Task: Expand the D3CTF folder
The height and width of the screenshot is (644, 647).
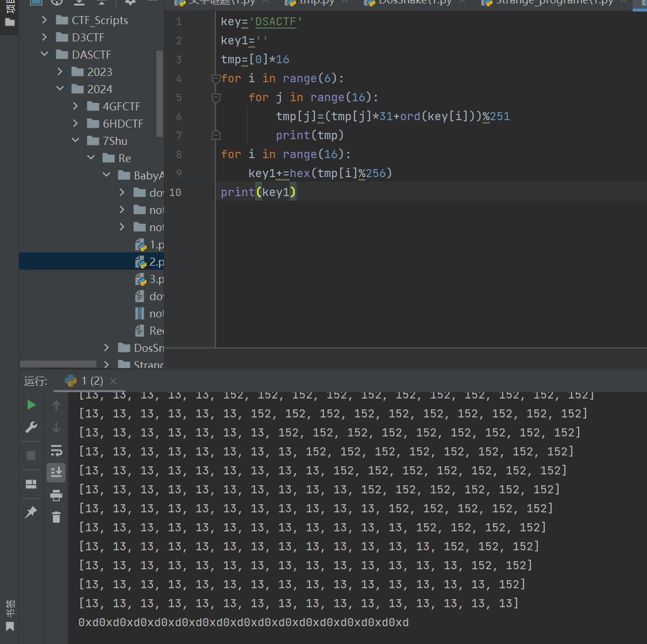Action: coord(44,37)
